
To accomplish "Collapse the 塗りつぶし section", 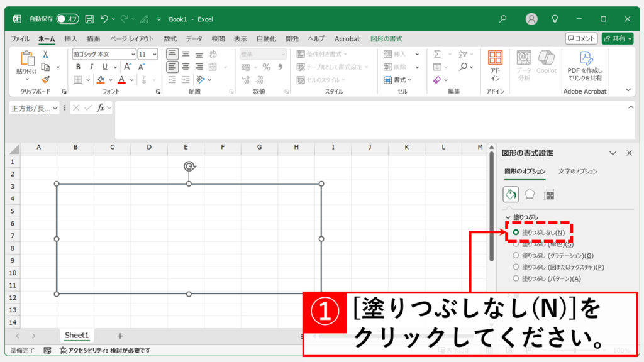I will pyautogui.click(x=508, y=217).
